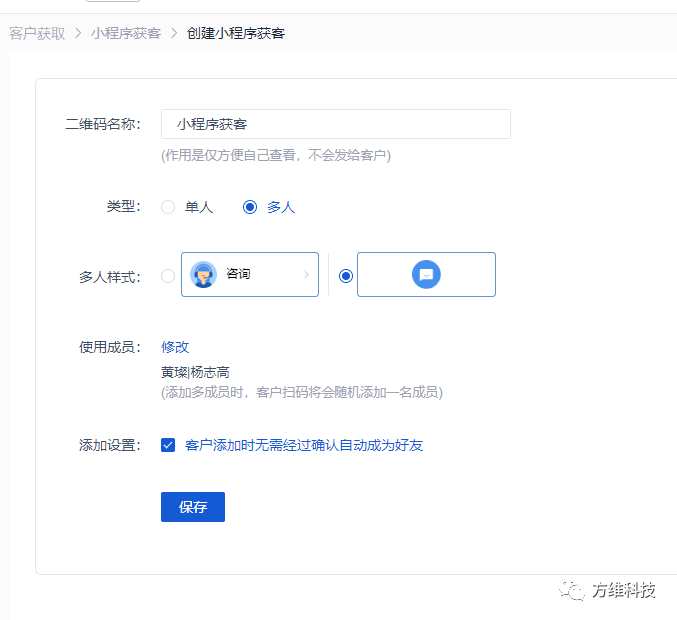The height and width of the screenshot is (620, 677).
Task: Click chevron after 小程序获客 breadcrumb
Action: (x=174, y=33)
